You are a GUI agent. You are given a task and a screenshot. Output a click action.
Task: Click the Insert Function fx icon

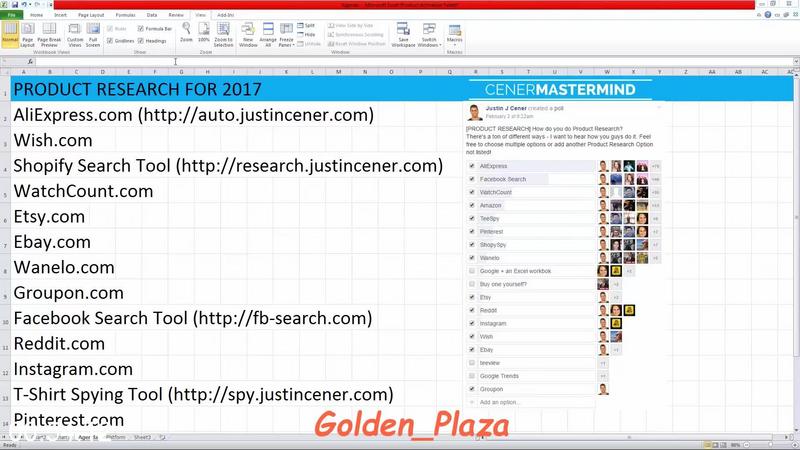click(x=31, y=62)
